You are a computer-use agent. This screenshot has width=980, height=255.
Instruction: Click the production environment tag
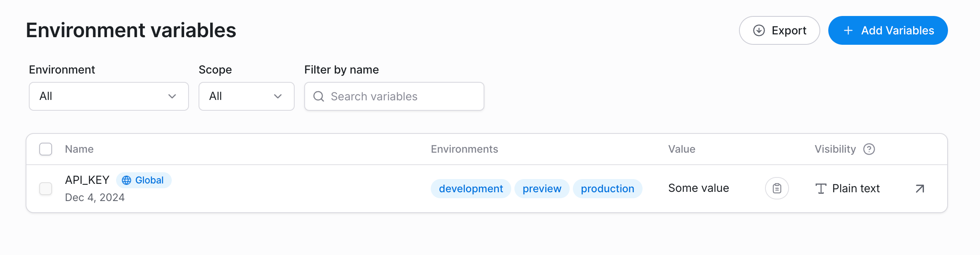point(607,189)
